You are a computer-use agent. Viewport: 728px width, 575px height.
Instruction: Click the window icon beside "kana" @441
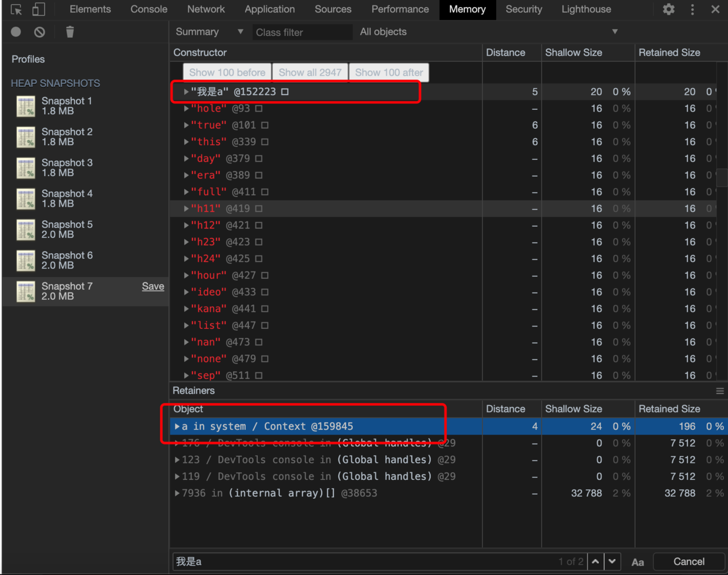pos(265,309)
